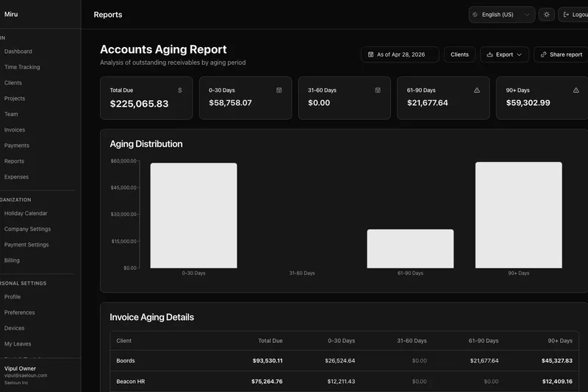This screenshot has height=392, width=588.
Task: Open Dashboard in the sidebar
Action: (18, 51)
